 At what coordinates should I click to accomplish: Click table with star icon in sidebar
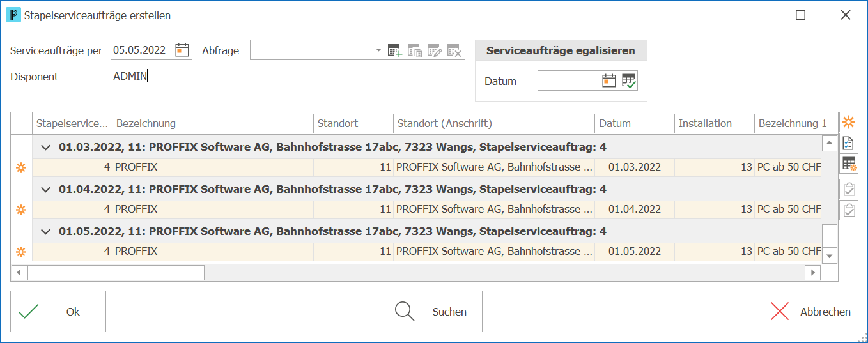click(849, 164)
